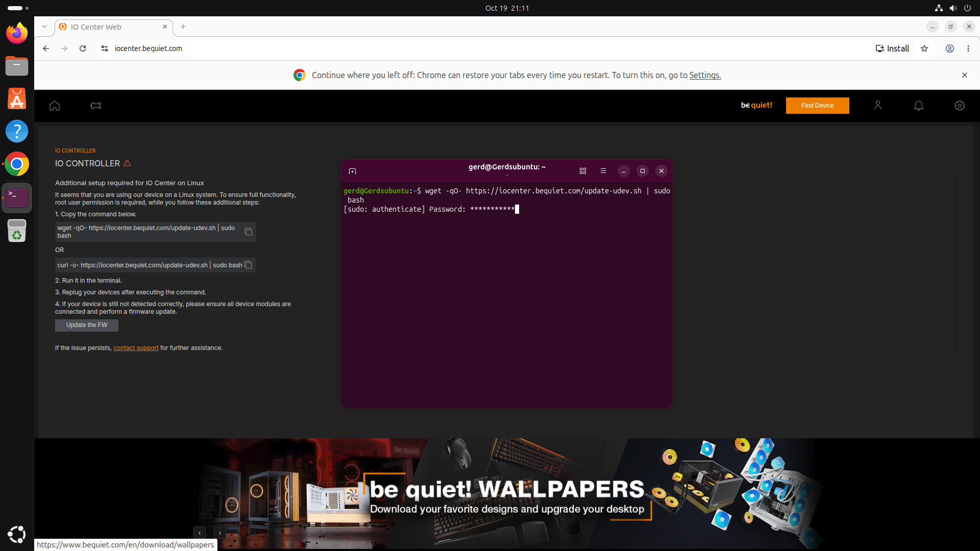Screen dimensions: 980x551
Task: Open Show Apps Ubuntu logo button
Action: 17,534
